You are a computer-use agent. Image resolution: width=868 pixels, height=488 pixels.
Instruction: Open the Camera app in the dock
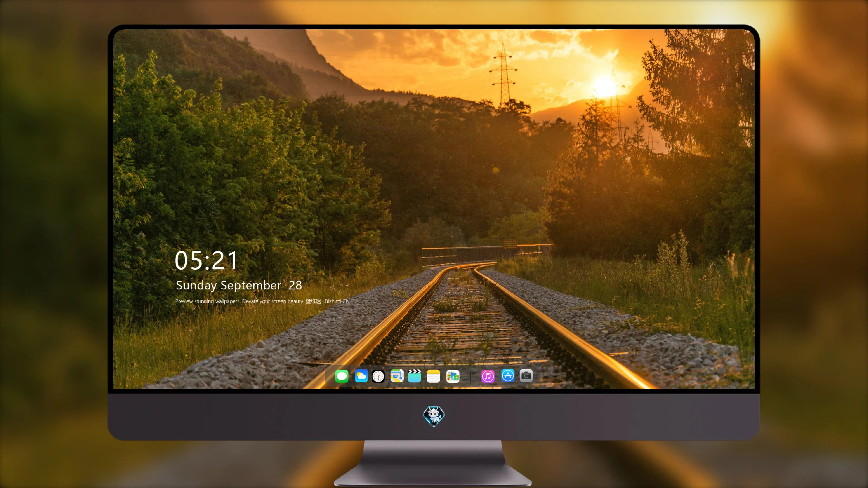pyautogui.click(x=526, y=375)
